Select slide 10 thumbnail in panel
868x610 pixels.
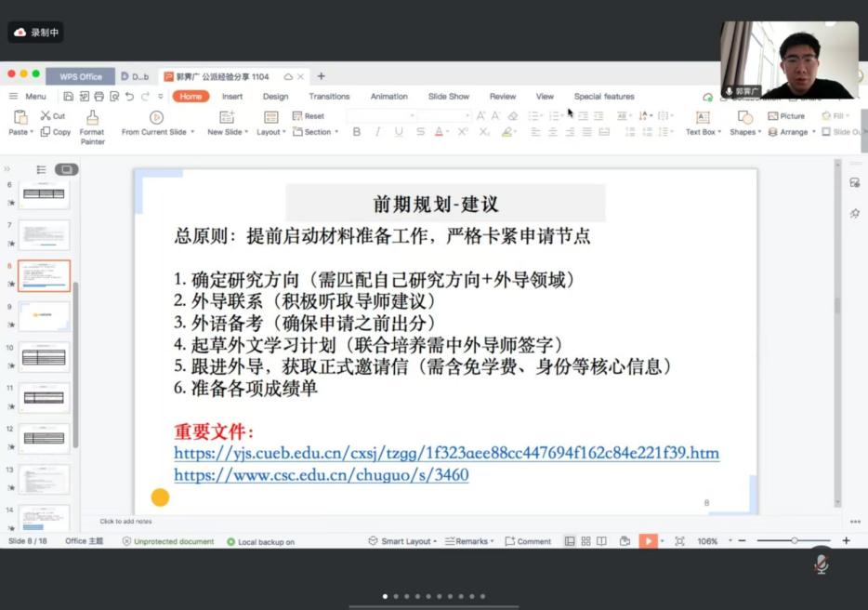coord(44,356)
